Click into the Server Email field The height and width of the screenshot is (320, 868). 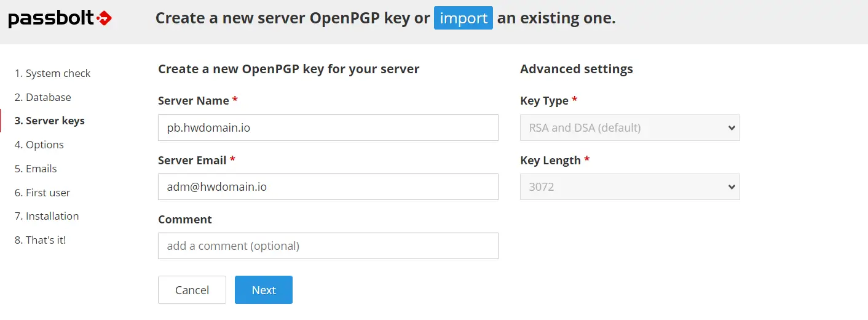(x=328, y=186)
